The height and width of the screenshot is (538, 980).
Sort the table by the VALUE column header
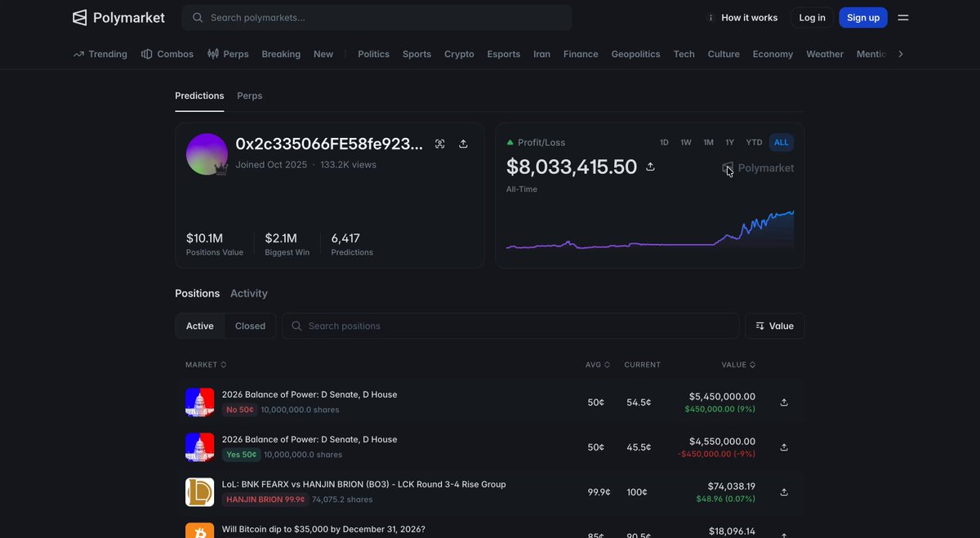click(738, 365)
